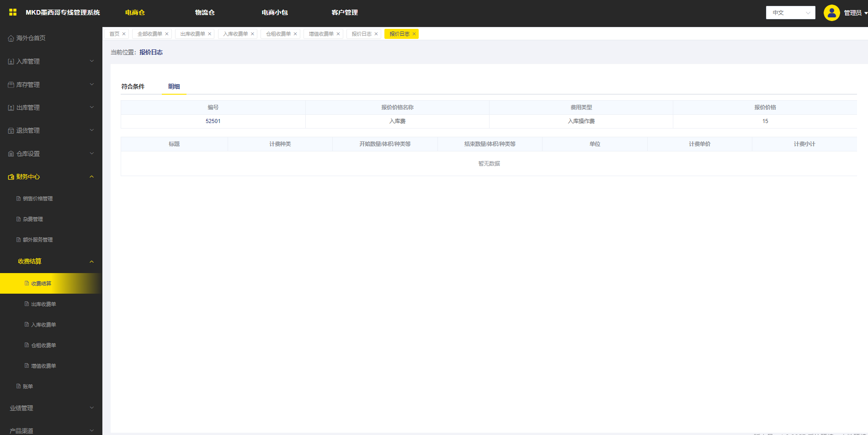
Task: Collapse the 收费结算 submenu group
Action: [55, 261]
